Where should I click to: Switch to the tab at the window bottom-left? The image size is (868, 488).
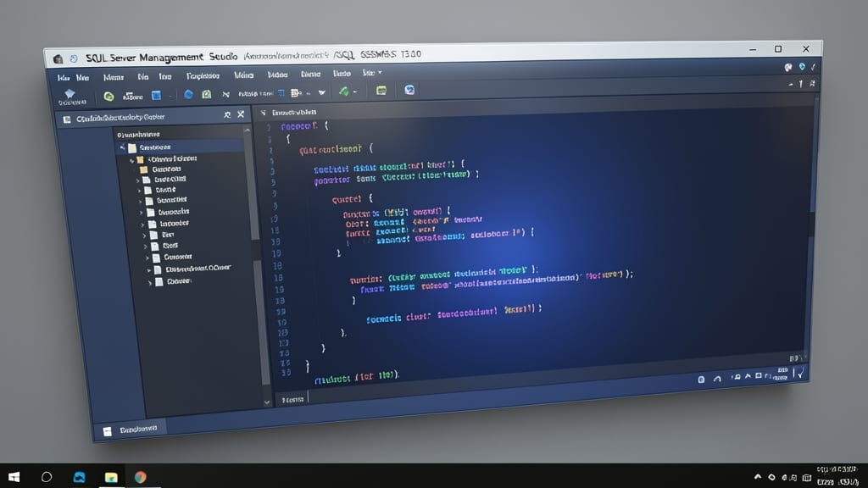[x=131, y=430]
